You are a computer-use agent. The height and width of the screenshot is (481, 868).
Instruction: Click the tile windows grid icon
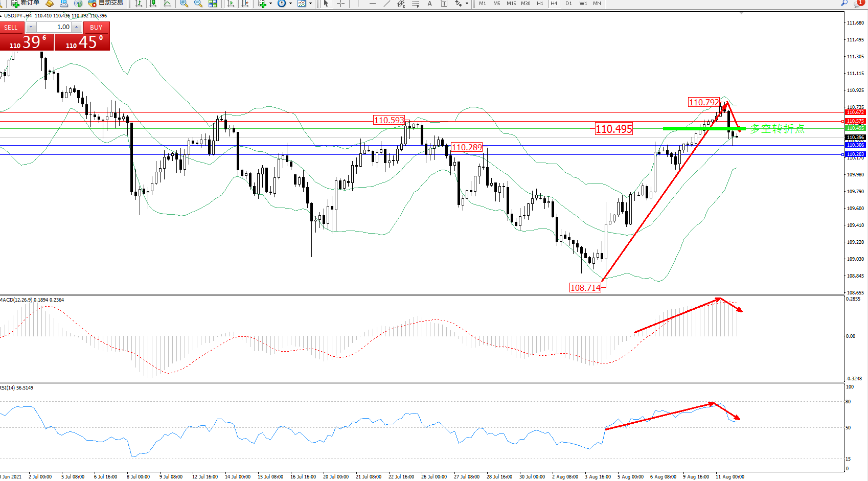[213, 4]
